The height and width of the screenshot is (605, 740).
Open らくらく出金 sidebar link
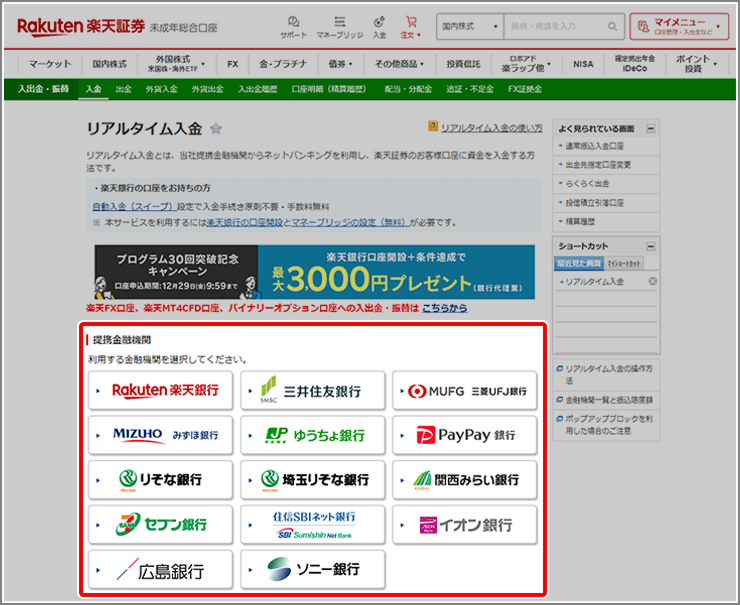point(587,184)
